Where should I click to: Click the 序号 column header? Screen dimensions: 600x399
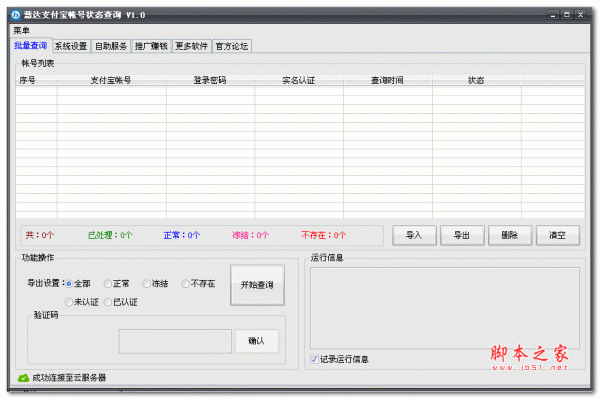pos(36,80)
